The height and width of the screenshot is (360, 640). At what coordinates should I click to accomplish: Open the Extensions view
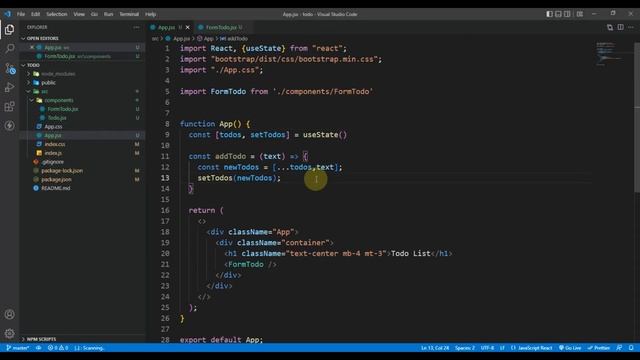pos(9,107)
